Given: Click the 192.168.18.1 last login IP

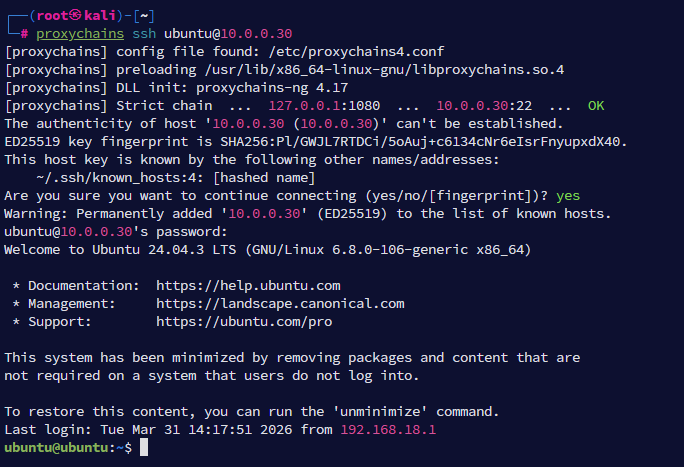Looking at the screenshot, I should (388, 429).
